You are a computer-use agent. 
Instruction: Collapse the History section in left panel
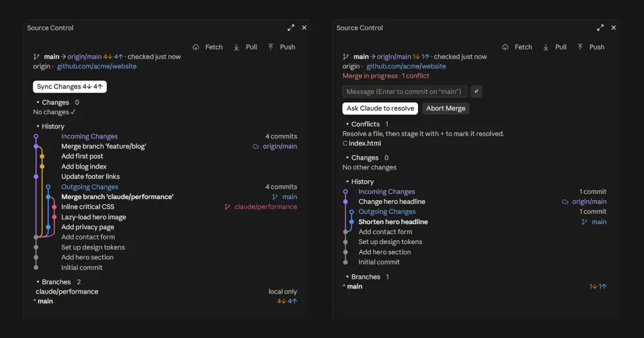coord(50,126)
